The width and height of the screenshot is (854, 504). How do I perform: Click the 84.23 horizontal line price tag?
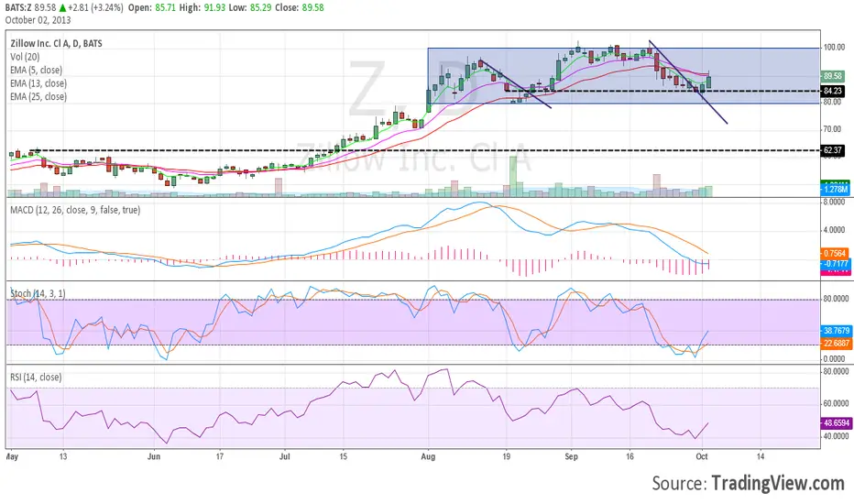click(x=833, y=91)
